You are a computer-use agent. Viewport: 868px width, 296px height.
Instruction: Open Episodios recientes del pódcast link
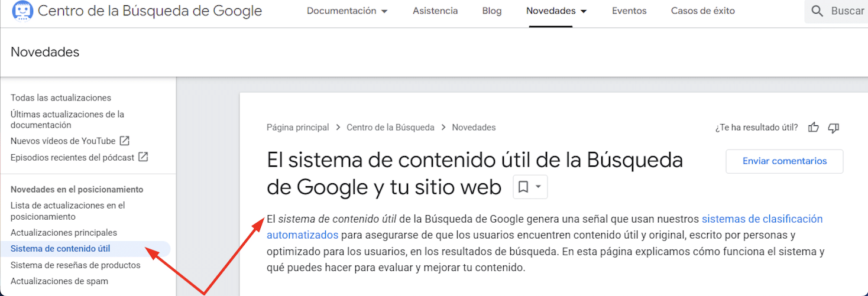pyautogui.click(x=73, y=157)
